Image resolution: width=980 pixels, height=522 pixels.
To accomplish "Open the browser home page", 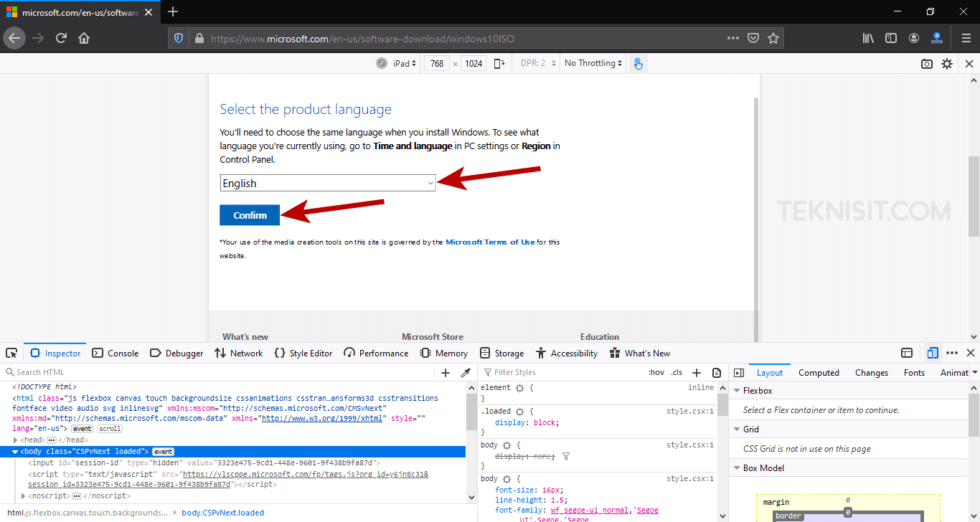I will (84, 38).
